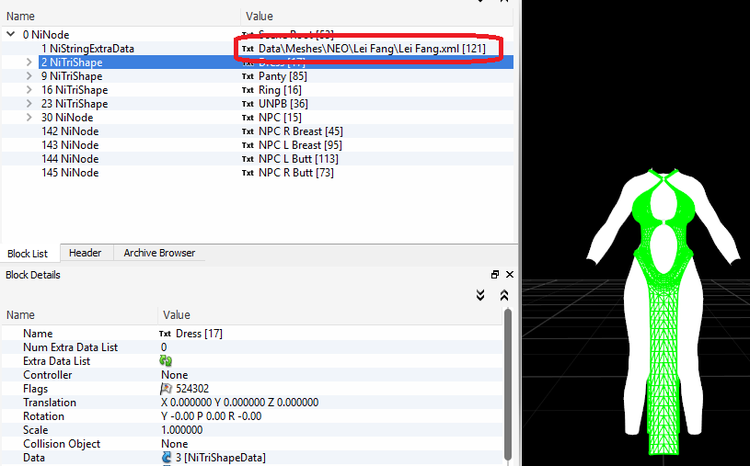Select the 1 NiStringExtraData row
This screenshot has height=466, width=750.
88,48
